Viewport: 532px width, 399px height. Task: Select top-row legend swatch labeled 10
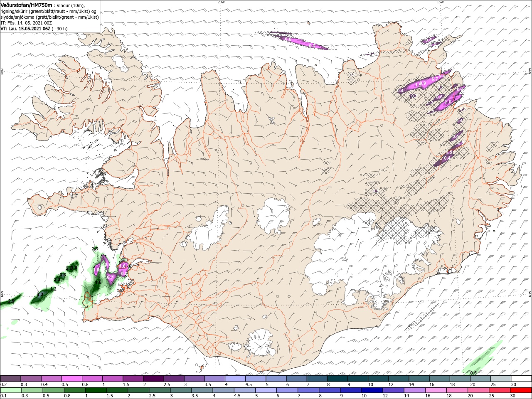[379, 379]
